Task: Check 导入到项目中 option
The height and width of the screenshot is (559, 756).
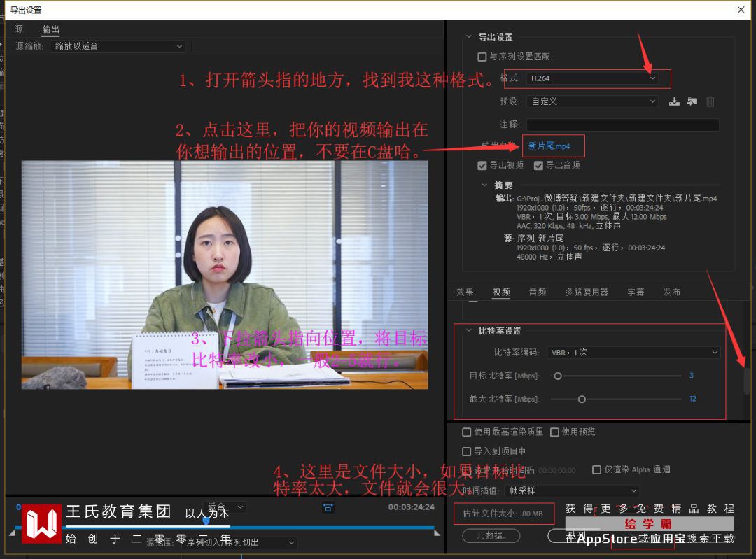Action: click(x=467, y=451)
